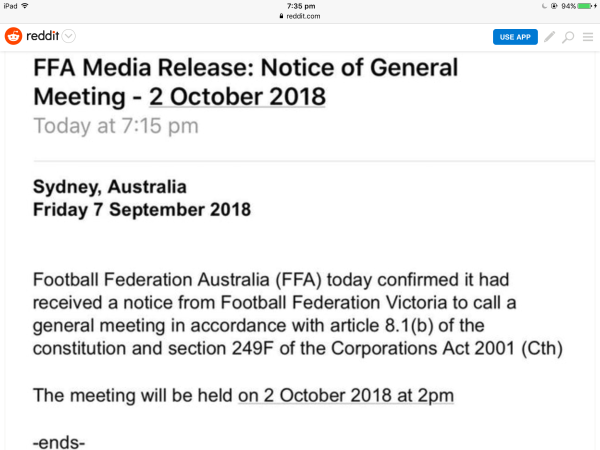Click the "on 2 October 2018 at 2pm" link
The width and height of the screenshot is (600, 450).
(x=346, y=395)
